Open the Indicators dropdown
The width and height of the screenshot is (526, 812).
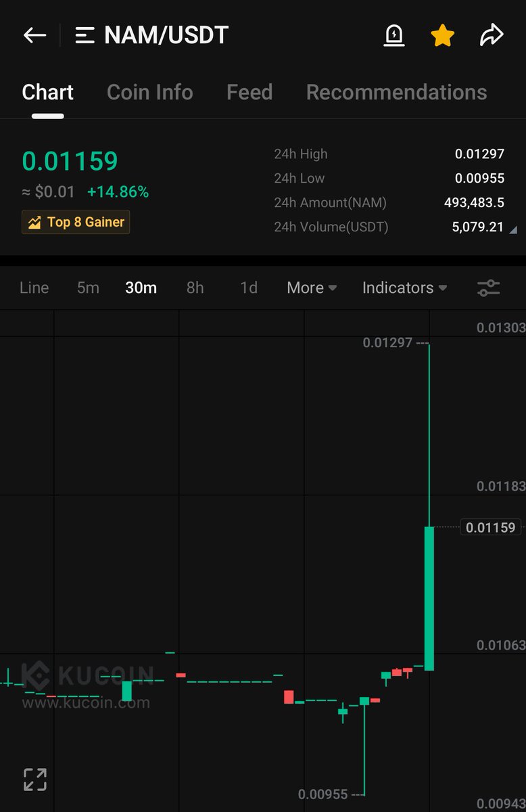[x=404, y=288]
